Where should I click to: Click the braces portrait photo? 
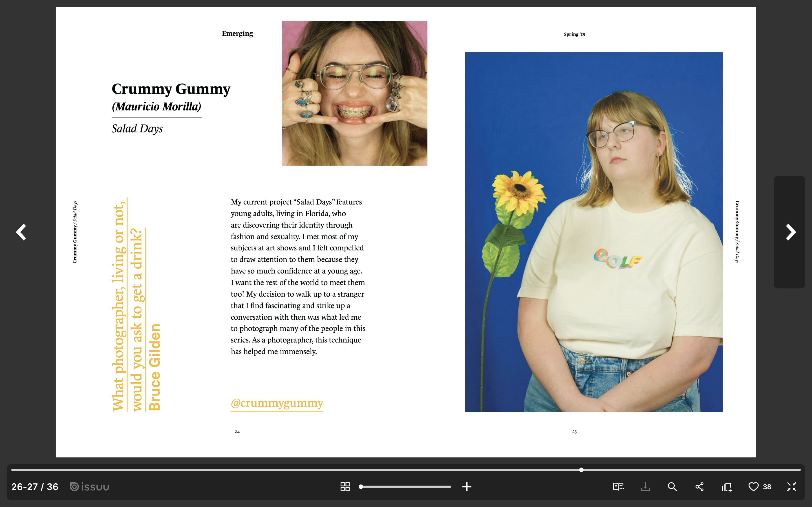pos(354,93)
